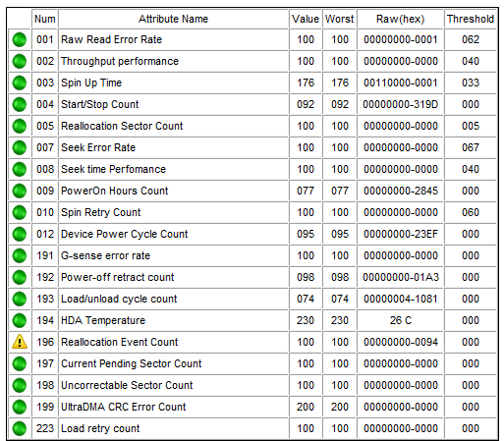
Task: Click the green status icon for Spin Up Time
Action: click(x=20, y=83)
